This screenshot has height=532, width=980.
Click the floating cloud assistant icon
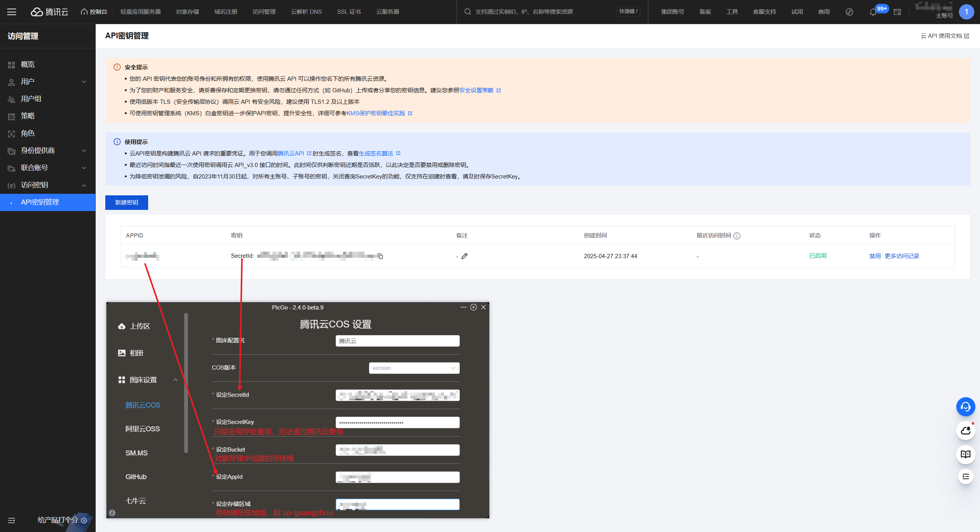tap(965, 431)
